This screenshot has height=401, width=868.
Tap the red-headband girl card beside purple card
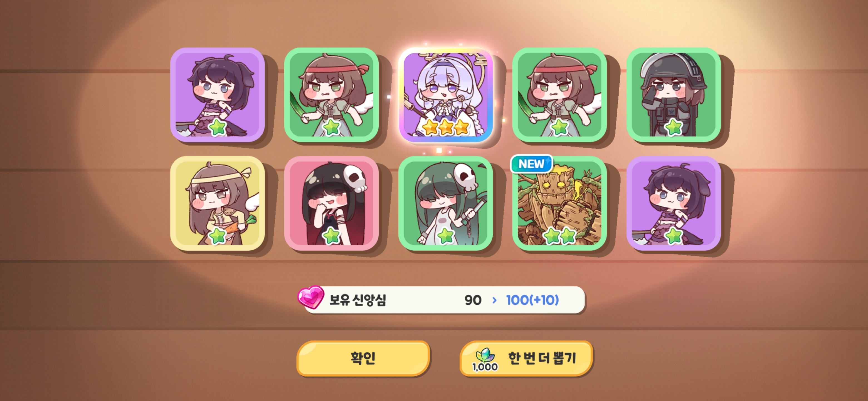coord(331,95)
